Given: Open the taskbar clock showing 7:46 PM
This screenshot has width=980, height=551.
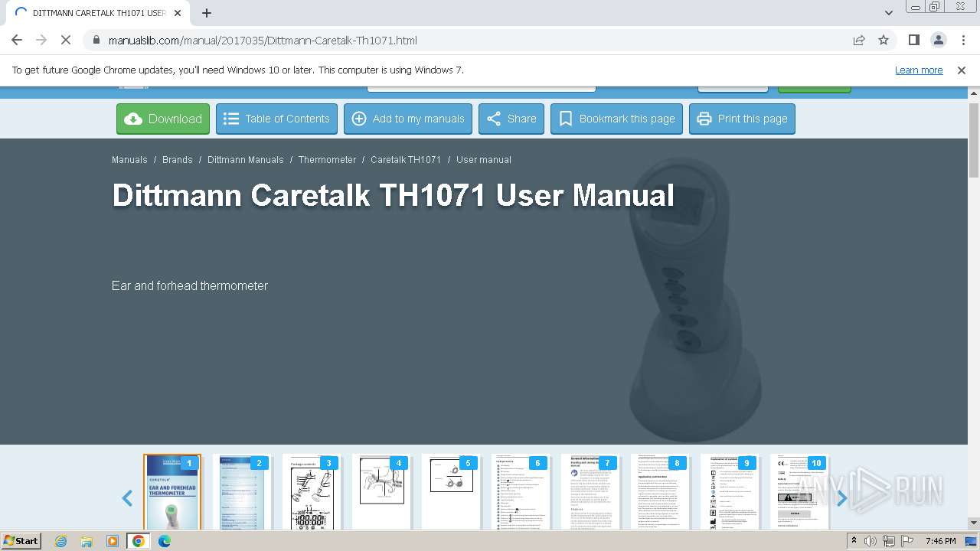Looking at the screenshot, I should pyautogui.click(x=940, y=541).
